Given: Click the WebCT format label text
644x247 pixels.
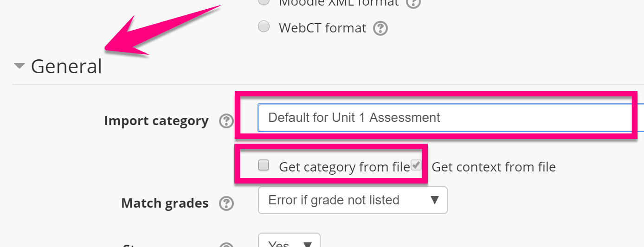Looking at the screenshot, I should coord(322,28).
